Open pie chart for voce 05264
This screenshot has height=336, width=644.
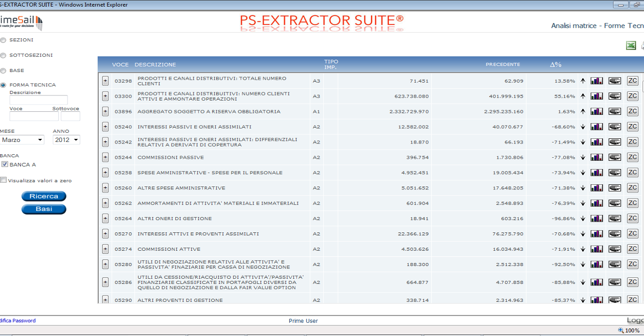click(x=615, y=219)
